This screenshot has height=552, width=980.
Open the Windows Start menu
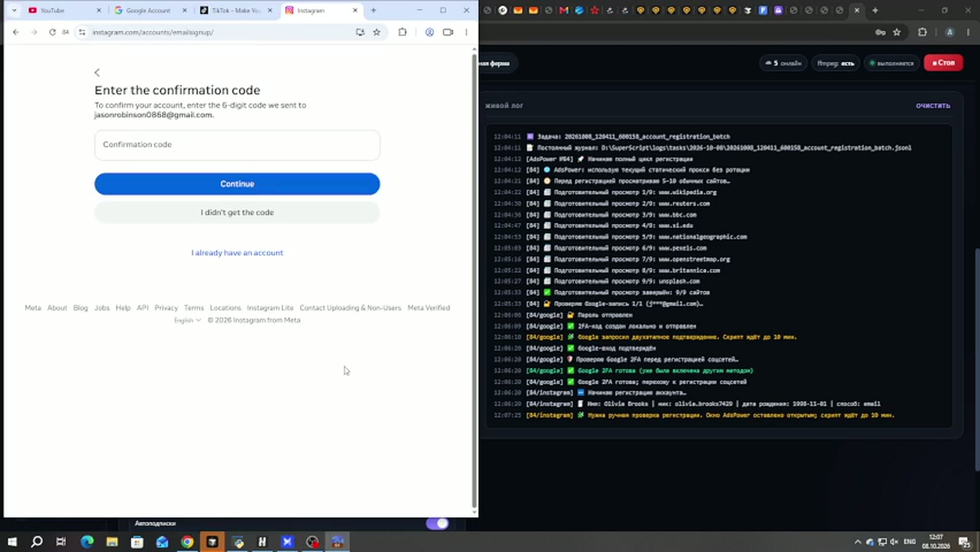(12, 542)
